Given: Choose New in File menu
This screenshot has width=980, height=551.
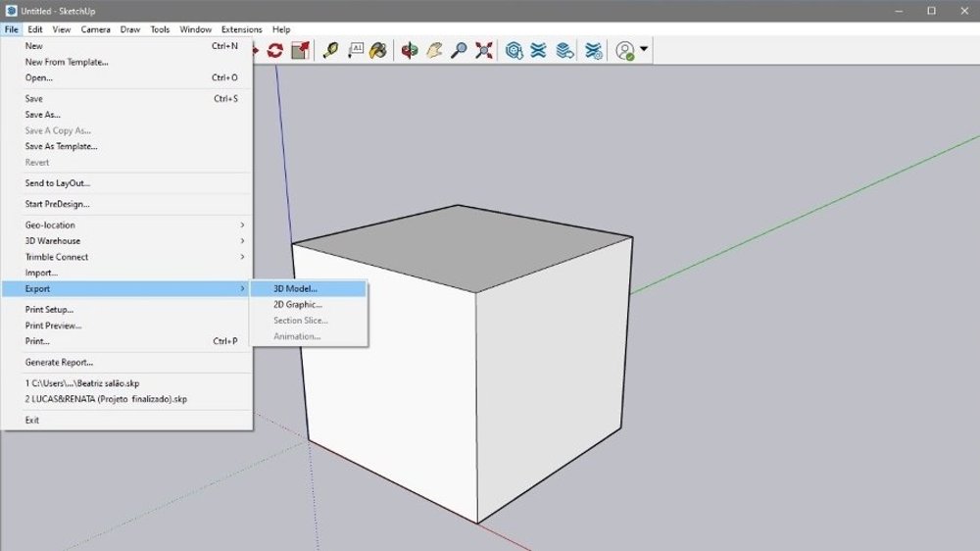Looking at the screenshot, I should pos(126,46).
